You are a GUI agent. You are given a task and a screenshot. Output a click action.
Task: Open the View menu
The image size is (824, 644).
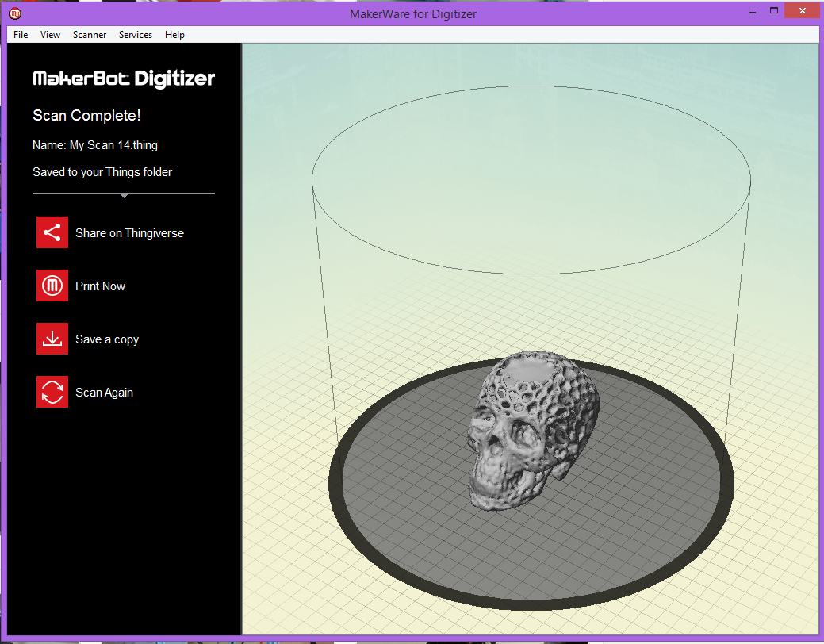click(x=50, y=35)
